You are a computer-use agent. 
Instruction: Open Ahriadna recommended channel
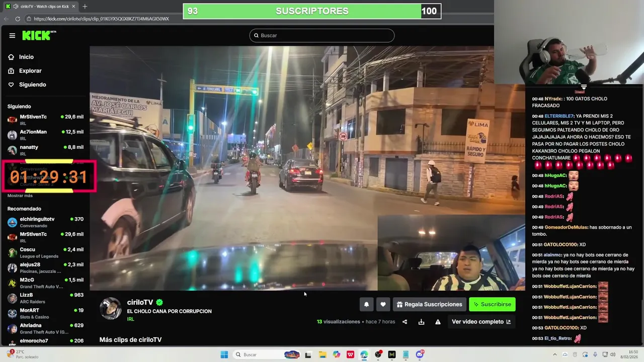(45, 328)
